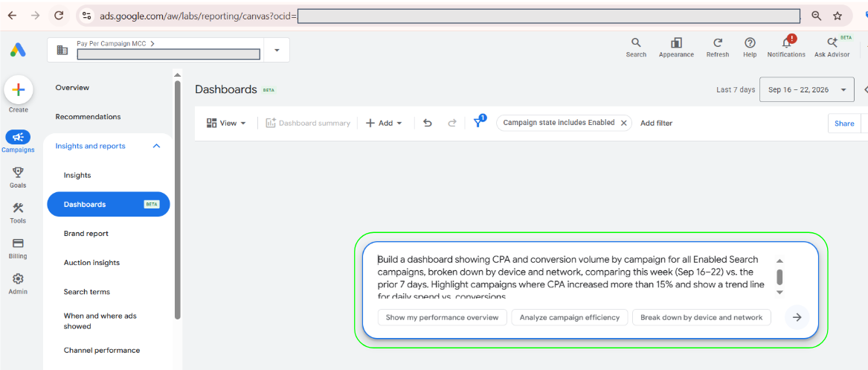Select Dashboards beta item
868x370 pixels.
click(x=109, y=205)
